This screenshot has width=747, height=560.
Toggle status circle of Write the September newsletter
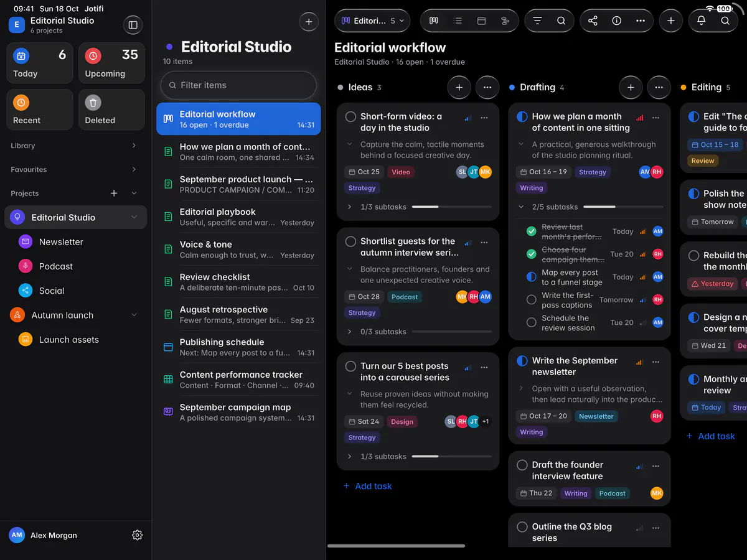(522, 361)
